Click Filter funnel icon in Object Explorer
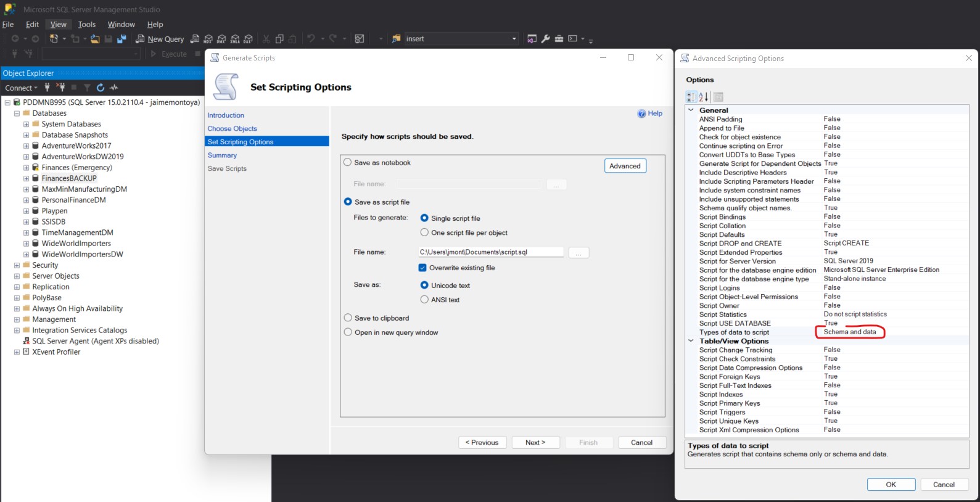Screen dimensions: 980x502 point(87,88)
